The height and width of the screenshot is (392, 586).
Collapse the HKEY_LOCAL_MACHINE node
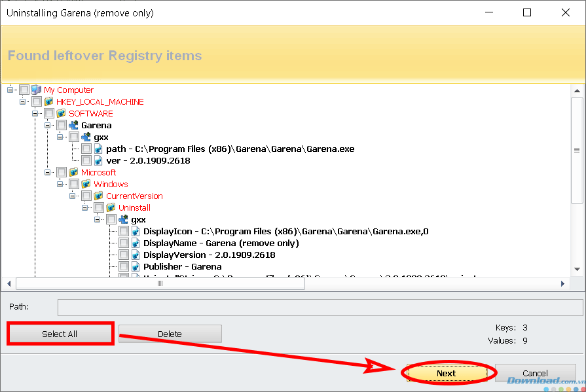[x=22, y=101]
